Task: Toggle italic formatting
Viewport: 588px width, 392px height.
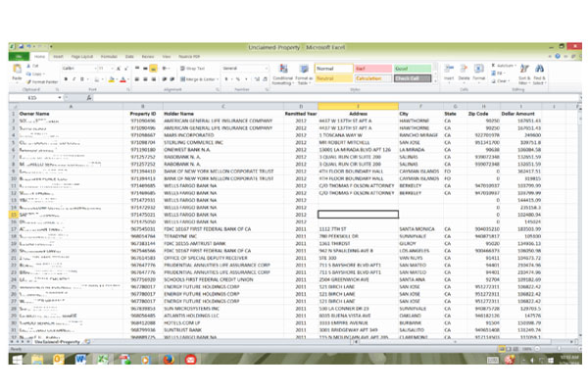Action: (73, 79)
